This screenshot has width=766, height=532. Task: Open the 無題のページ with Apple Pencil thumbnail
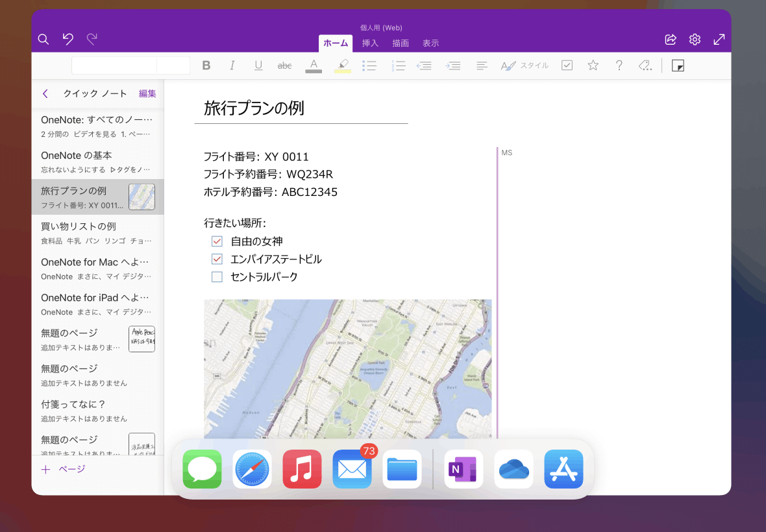(98, 339)
